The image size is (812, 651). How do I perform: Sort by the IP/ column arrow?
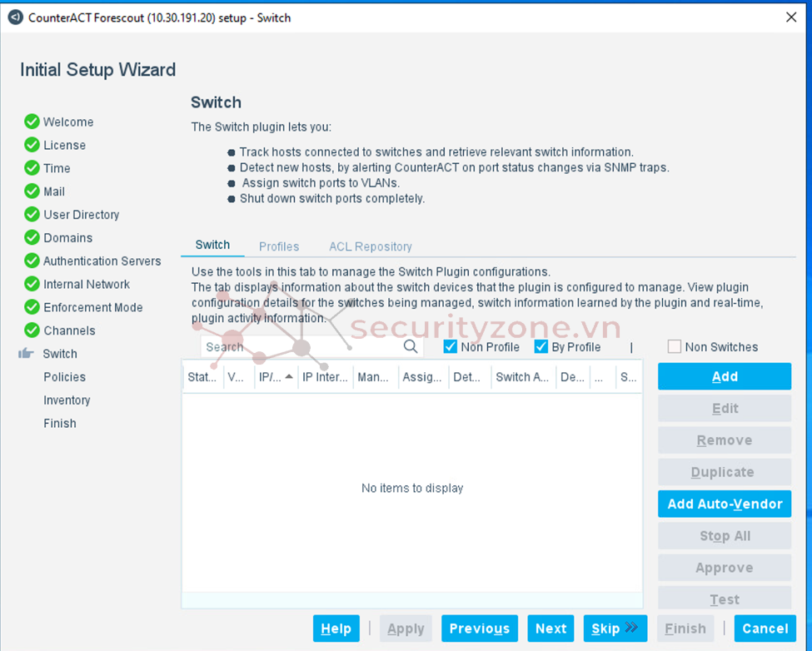coord(289,377)
